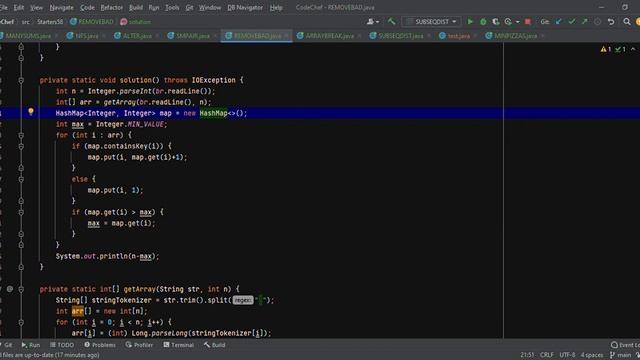Collapse the solution() method fold marker
The height and width of the screenshot is (360, 640).
[21, 80]
